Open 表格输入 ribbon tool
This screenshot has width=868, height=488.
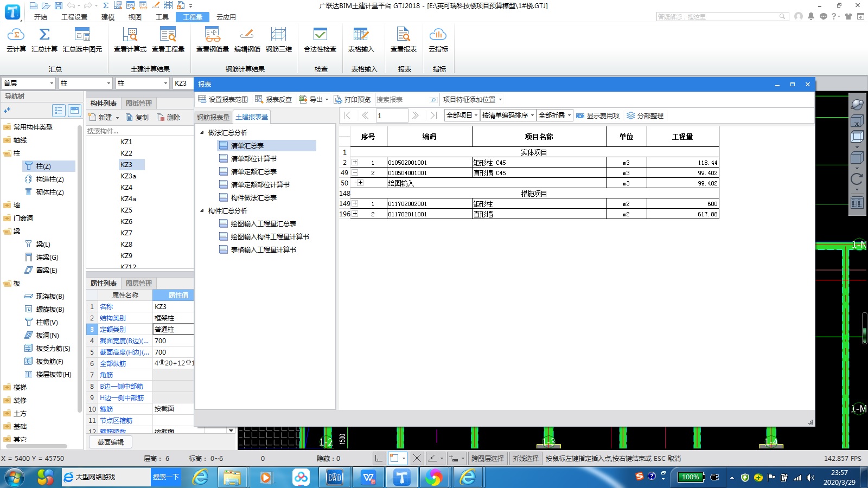pos(361,40)
